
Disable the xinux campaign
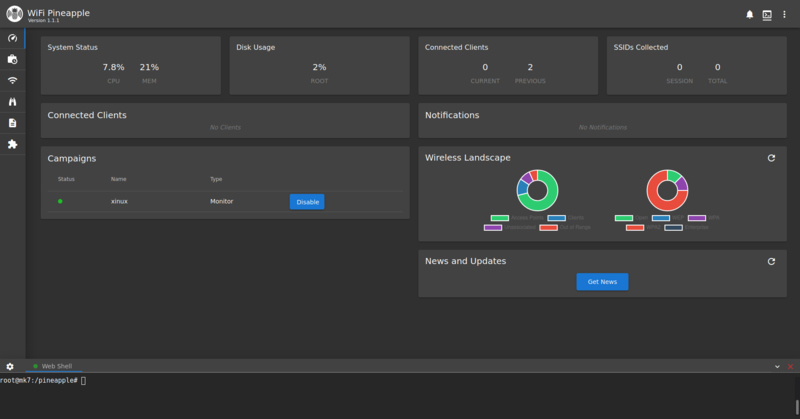(307, 202)
